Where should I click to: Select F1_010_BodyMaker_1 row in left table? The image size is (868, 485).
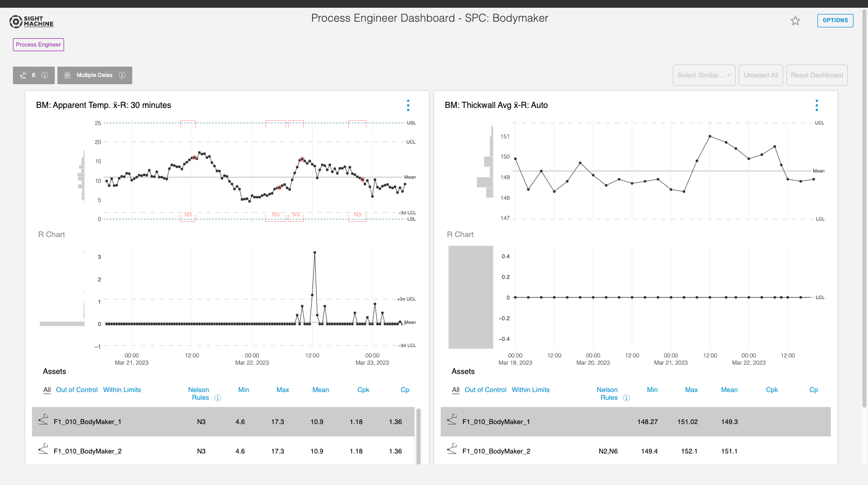(x=223, y=422)
